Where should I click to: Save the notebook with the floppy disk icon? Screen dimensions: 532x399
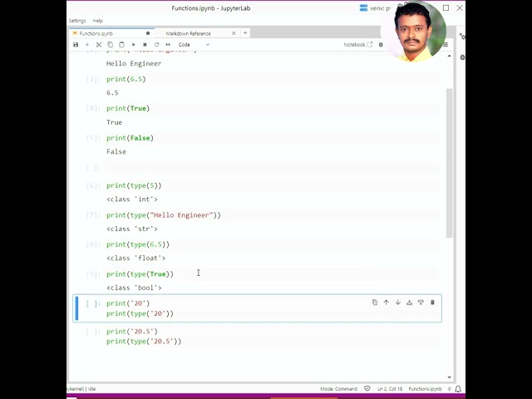76,44
